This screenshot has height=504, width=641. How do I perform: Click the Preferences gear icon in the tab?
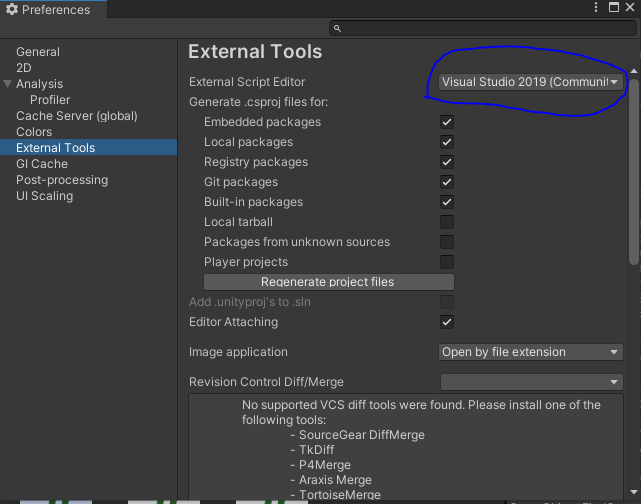tap(13, 10)
